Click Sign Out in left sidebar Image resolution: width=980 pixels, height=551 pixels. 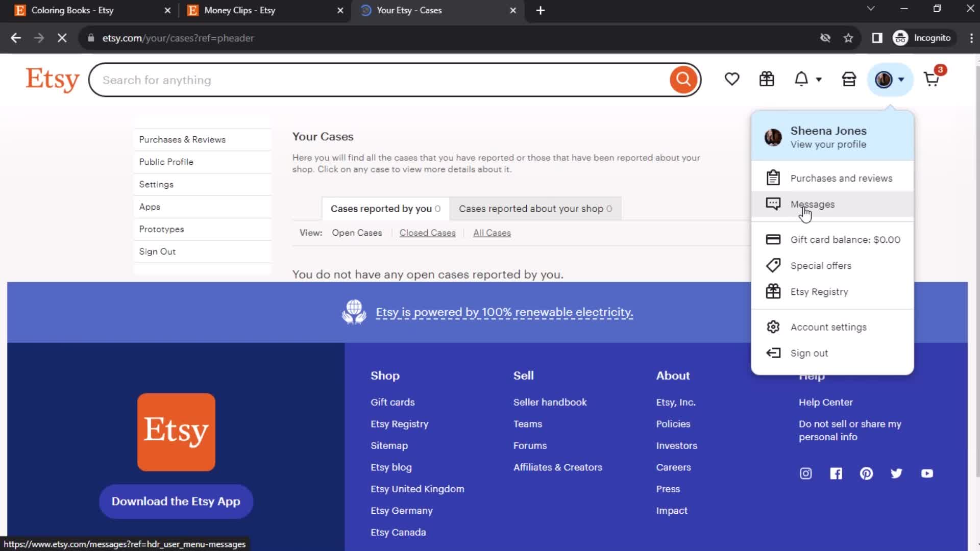pyautogui.click(x=157, y=252)
